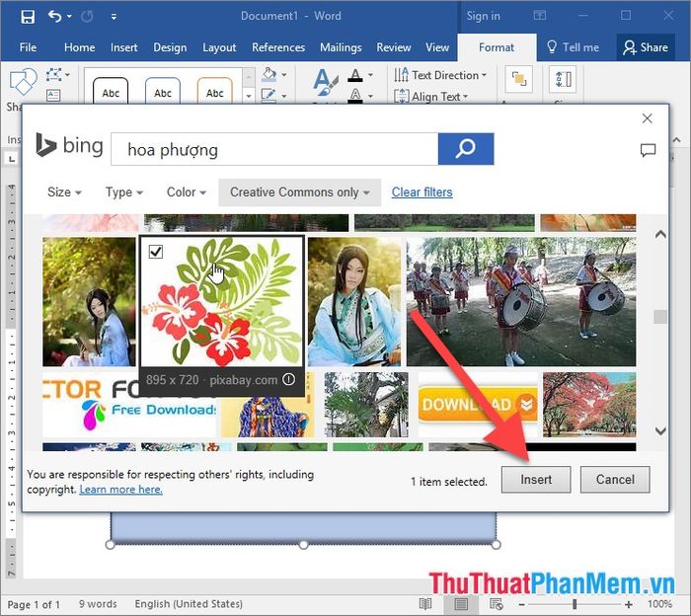Switch to the Review ribbon tab
Image resolution: width=691 pixels, height=616 pixels.
tap(394, 47)
